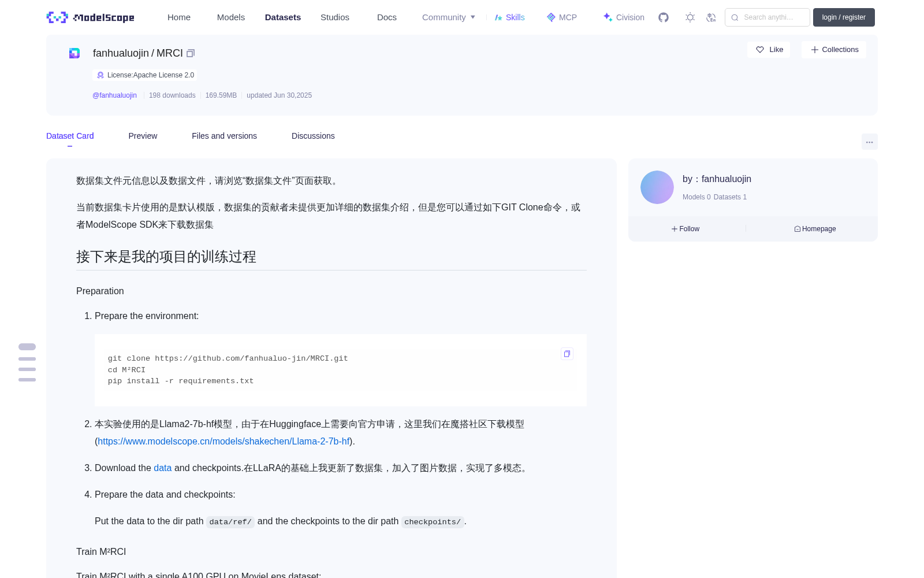Open the GitHub icon link
The image size is (924, 578).
[x=664, y=17]
